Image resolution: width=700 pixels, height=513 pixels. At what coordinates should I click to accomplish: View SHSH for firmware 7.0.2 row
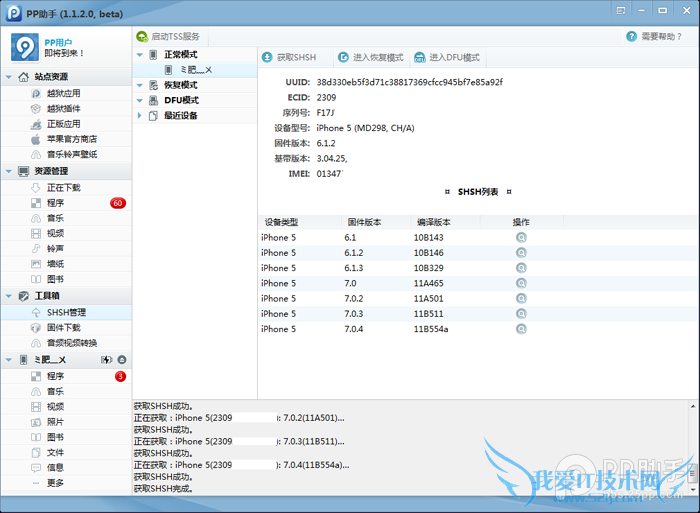[x=521, y=298]
